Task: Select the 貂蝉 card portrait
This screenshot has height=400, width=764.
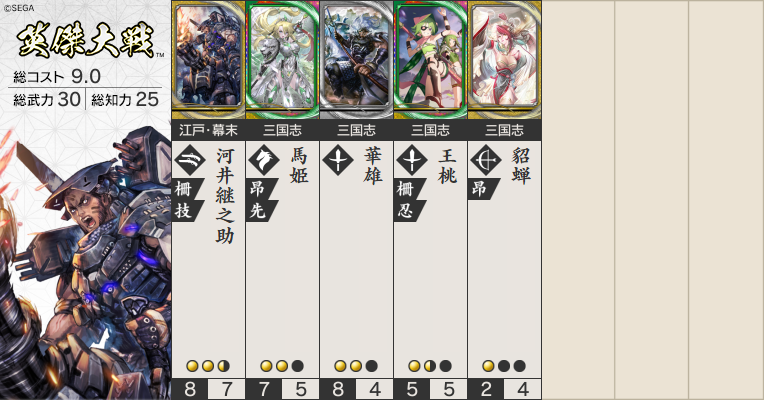Action: [x=505, y=60]
